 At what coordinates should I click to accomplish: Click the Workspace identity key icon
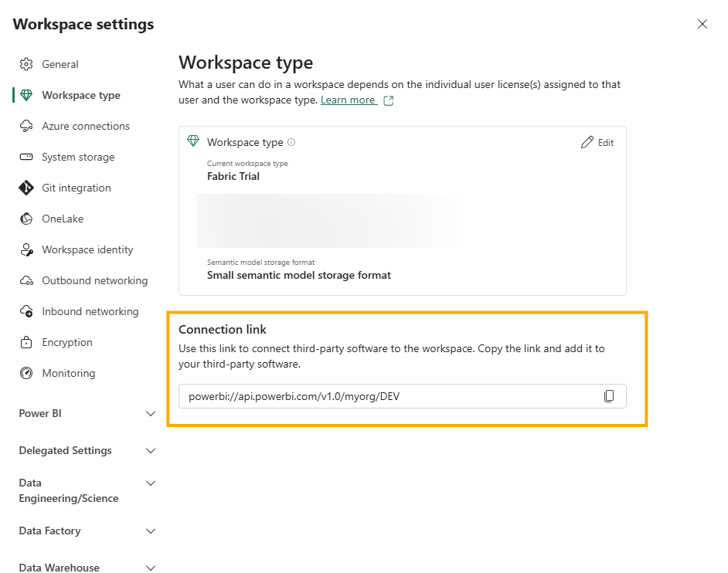[x=25, y=249]
